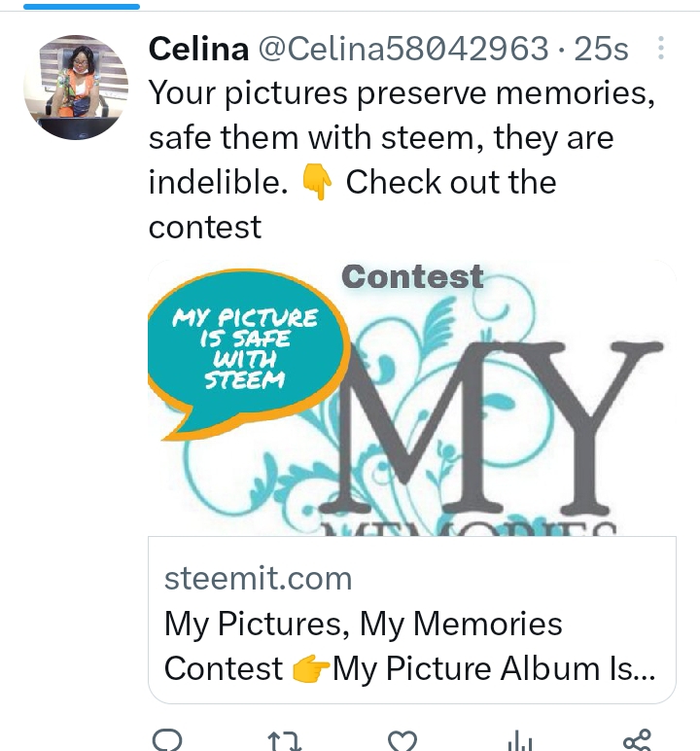The height and width of the screenshot is (751, 700).
Task: Click the pointing-down hand emoji
Action: tap(317, 183)
